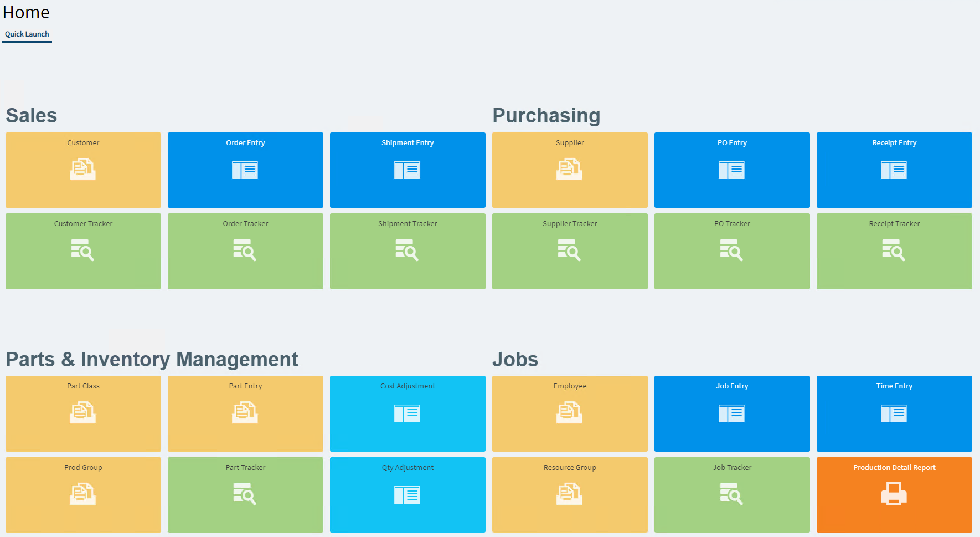Open the Part Class tile
Image resolution: width=980 pixels, height=537 pixels.
tap(83, 413)
